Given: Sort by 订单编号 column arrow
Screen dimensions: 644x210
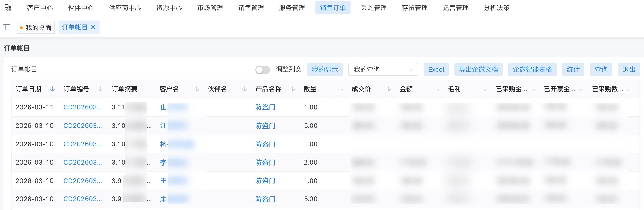Looking at the screenshot, I should click(100, 89).
